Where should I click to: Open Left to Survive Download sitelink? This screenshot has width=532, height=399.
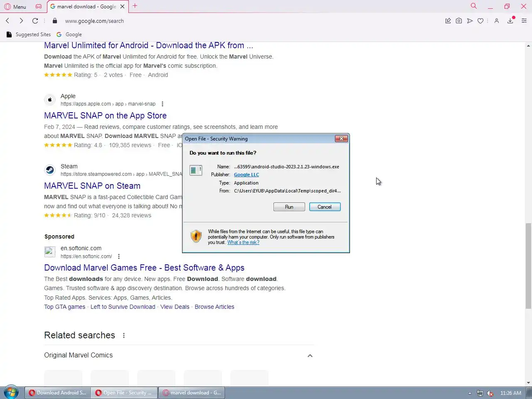(x=123, y=307)
